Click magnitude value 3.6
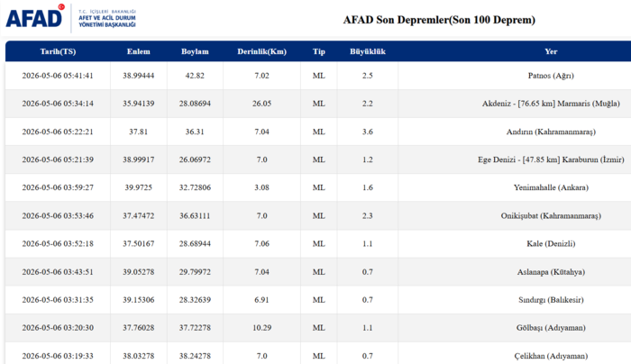Image resolution: width=631 pixels, height=364 pixels. pyautogui.click(x=368, y=132)
